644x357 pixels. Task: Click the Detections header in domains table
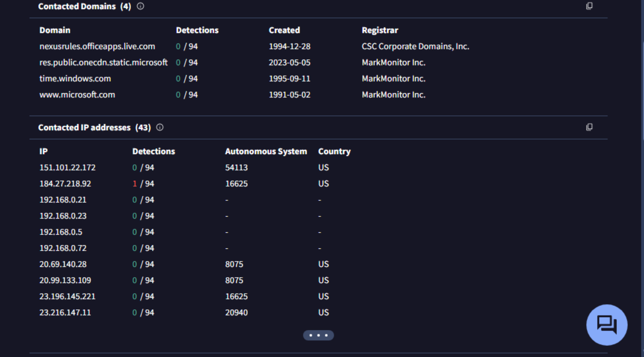(197, 31)
